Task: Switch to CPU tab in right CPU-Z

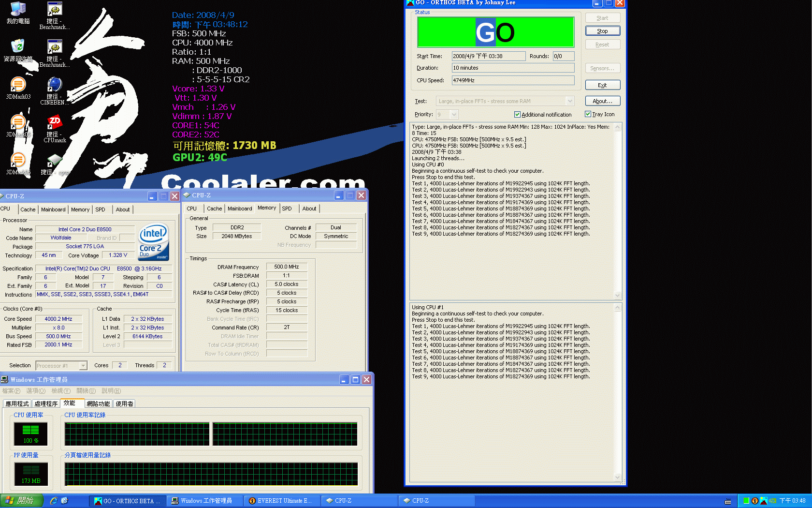Action: point(191,209)
